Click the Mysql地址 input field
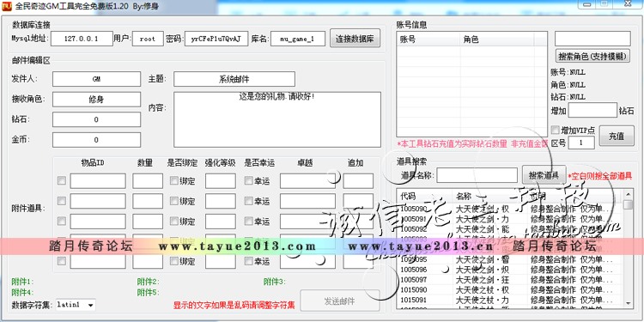644x322 pixels. [x=82, y=39]
